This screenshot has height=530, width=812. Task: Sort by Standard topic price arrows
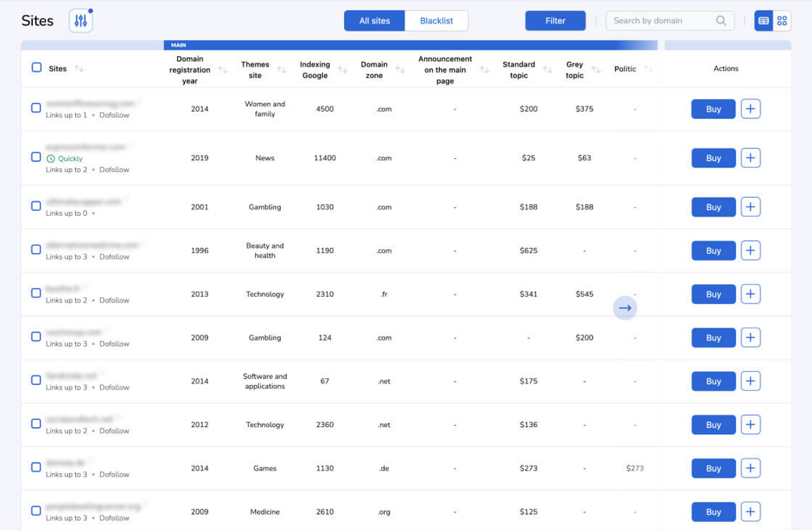pos(547,70)
